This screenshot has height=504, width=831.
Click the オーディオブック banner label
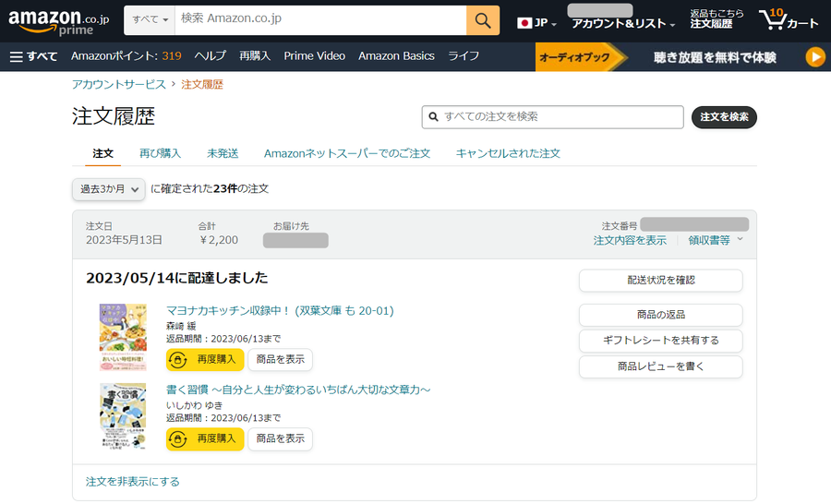tap(574, 57)
